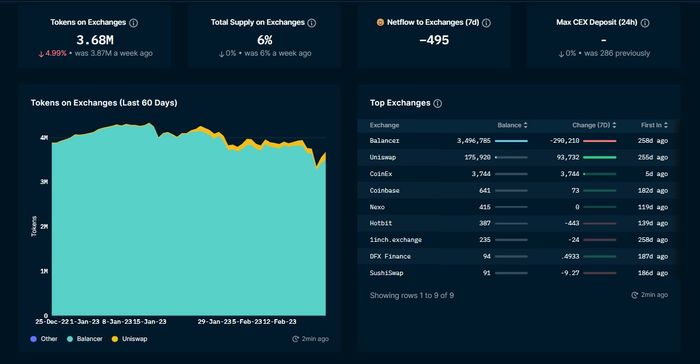Open info icon beside Max CEX Deposit (24h)
The height and width of the screenshot is (364, 700).
pyautogui.click(x=645, y=23)
